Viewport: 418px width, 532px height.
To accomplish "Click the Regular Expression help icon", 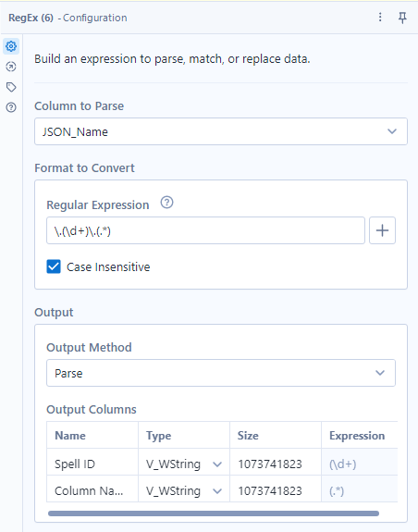I will click(166, 203).
